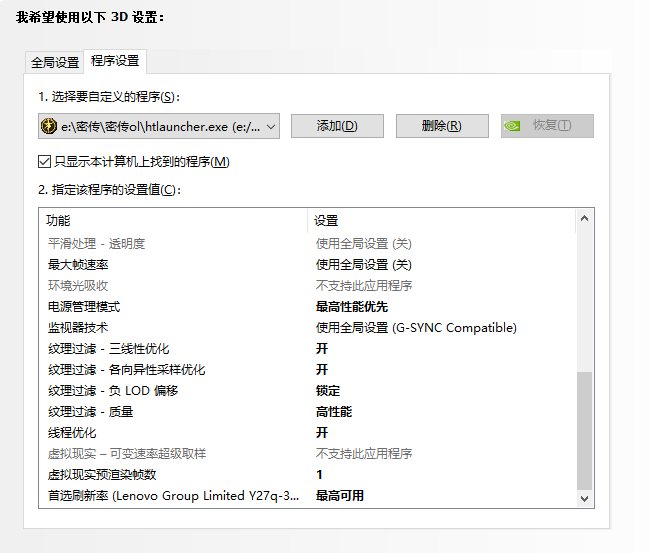Screen dimensions: 650x553
Task: Select the 监视器技术 G-SYNC Compatible setting
Action: click(416, 328)
